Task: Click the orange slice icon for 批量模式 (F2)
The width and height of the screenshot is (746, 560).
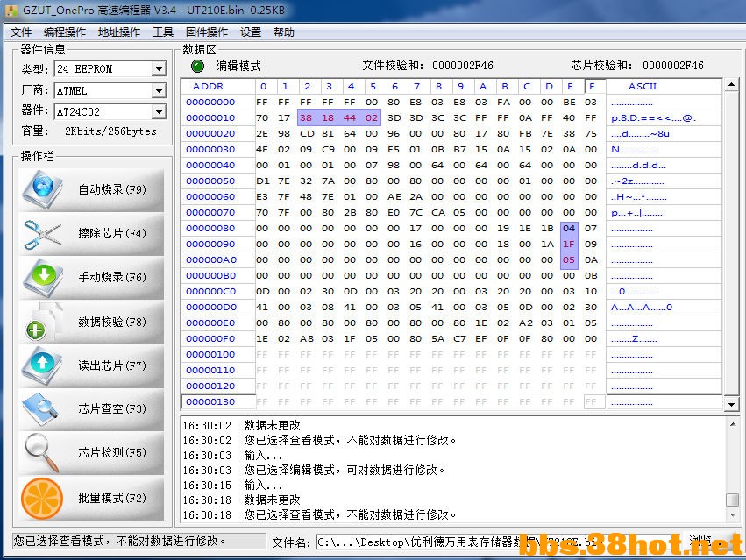Action: pyautogui.click(x=42, y=499)
